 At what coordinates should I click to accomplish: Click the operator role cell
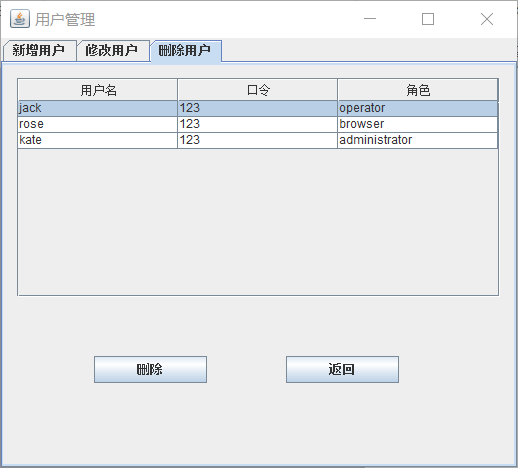click(x=418, y=108)
